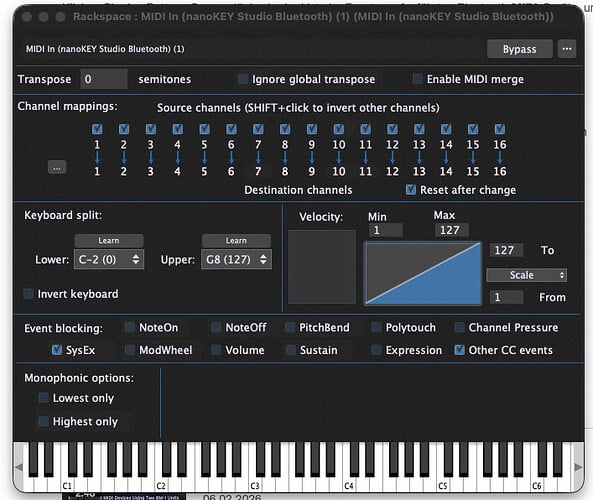Click destination channel 8 number
593x500 pixels.
click(x=285, y=171)
